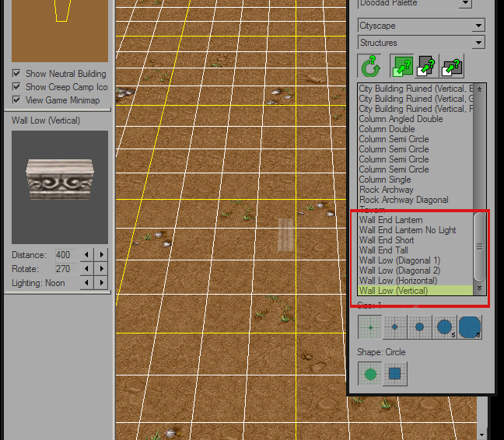Open the Doodad Palette dropdown

(415, 4)
